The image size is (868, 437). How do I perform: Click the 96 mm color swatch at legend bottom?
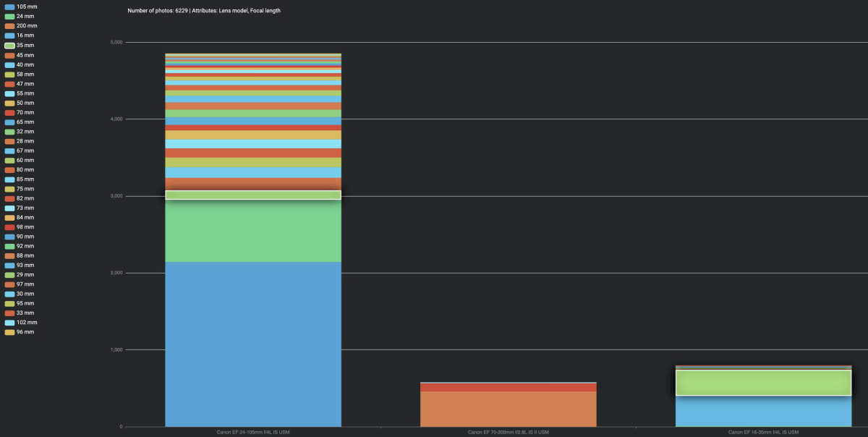point(8,331)
